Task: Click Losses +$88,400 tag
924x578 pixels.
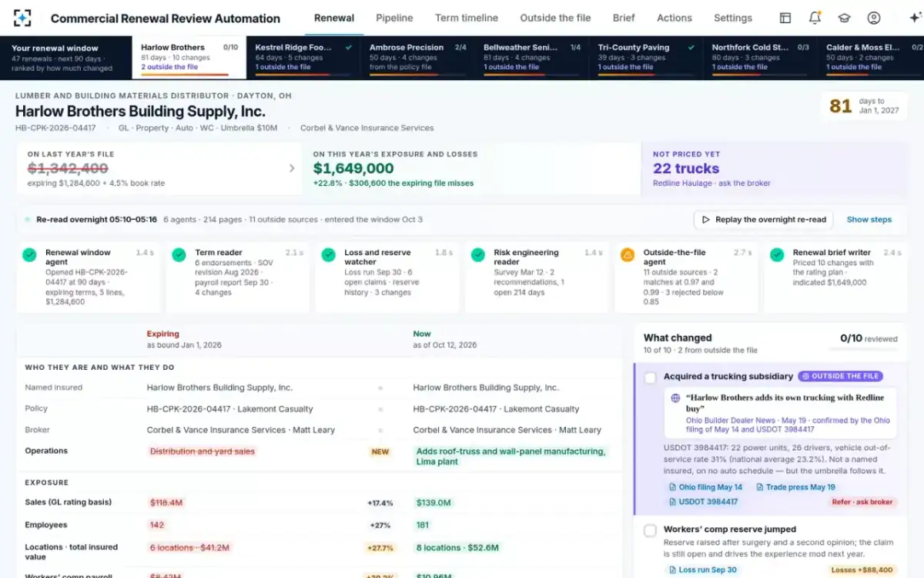Action: 862,570
